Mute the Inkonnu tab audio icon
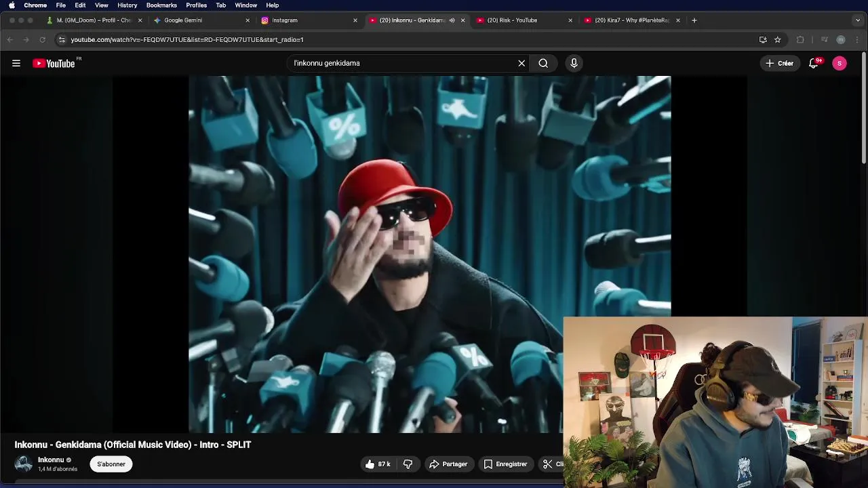The image size is (868, 488). (452, 20)
